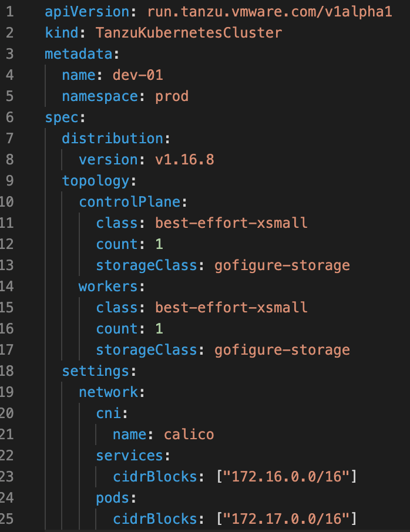The width and height of the screenshot is (410, 532).
Task: Click the calico value
Action: (189, 434)
